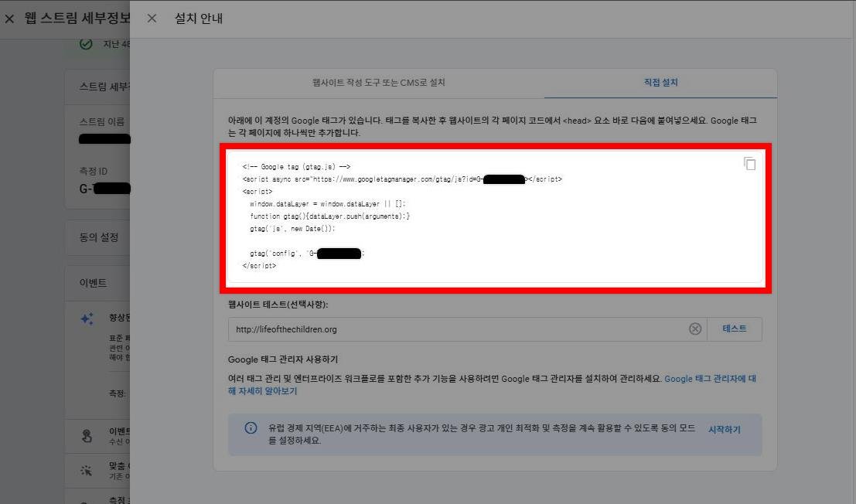This screenshot has width=856, height=504.
Task: Click the website test URL input field
Action: click(x=459, y=329)
